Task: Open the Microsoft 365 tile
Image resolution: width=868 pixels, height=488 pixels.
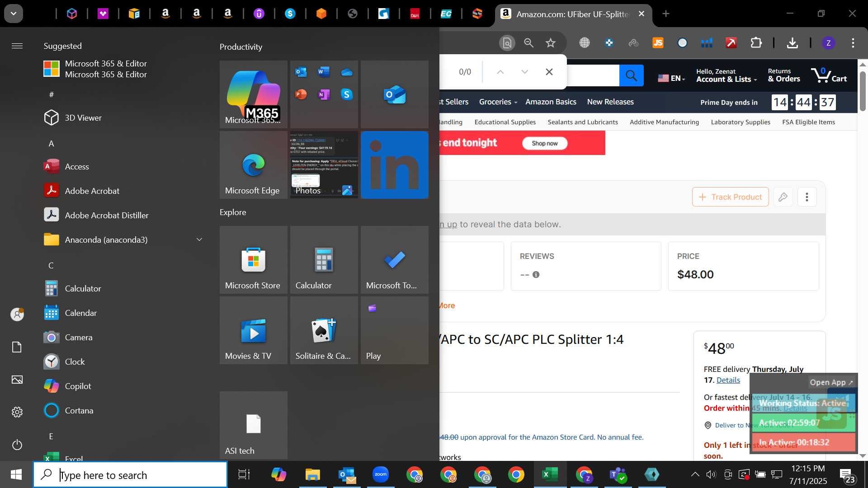Action: (x=254, y=94)
